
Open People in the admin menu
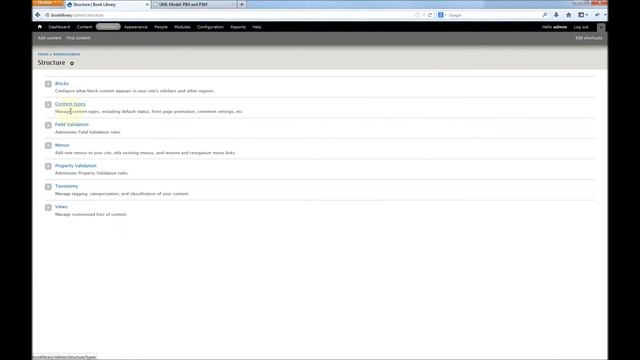(161, 27)
